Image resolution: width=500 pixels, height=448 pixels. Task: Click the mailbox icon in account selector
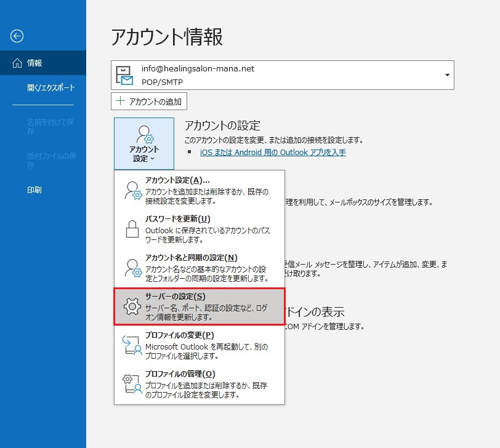pyautogui.click(x=126, y=75)
